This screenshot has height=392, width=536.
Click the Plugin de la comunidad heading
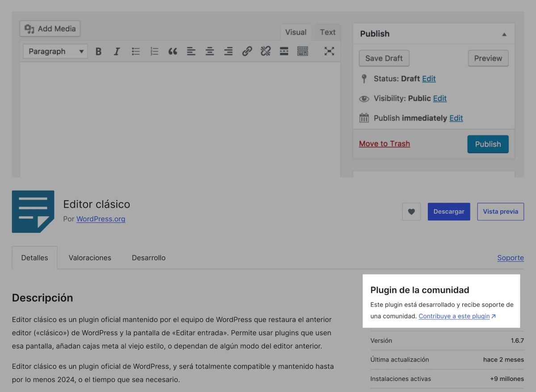click(x=419, y=290)
